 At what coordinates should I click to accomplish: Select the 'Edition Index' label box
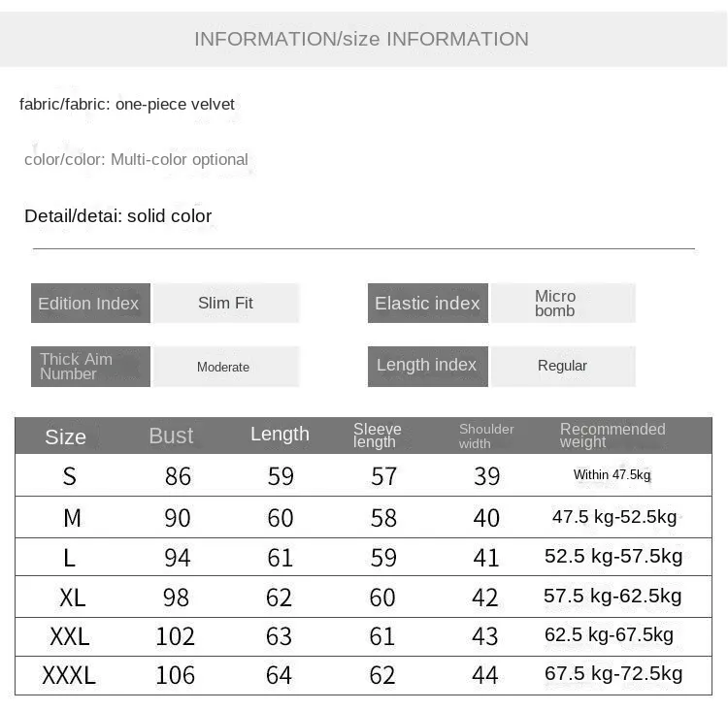pos(89,303)
